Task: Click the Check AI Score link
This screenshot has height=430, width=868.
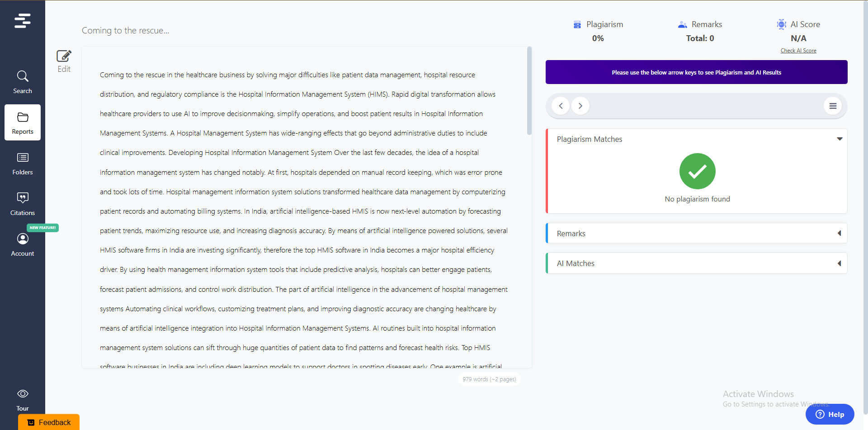Action: (798, 51)
